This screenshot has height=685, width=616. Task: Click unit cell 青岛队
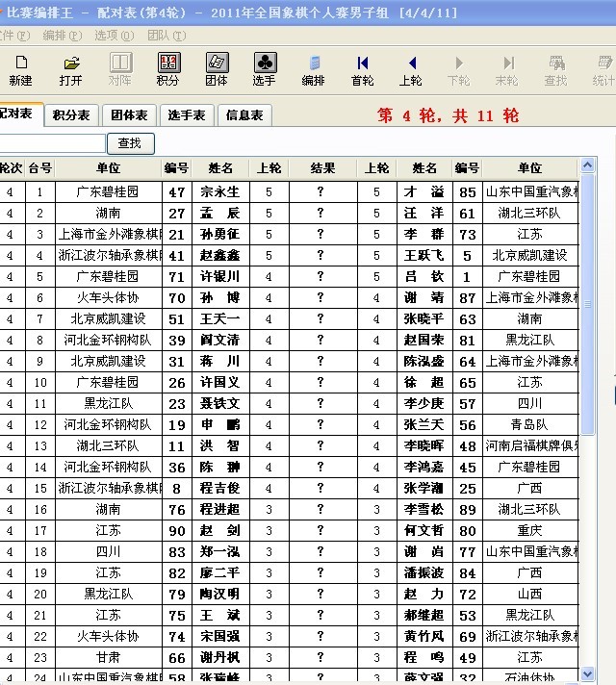(x=530, y=425)
